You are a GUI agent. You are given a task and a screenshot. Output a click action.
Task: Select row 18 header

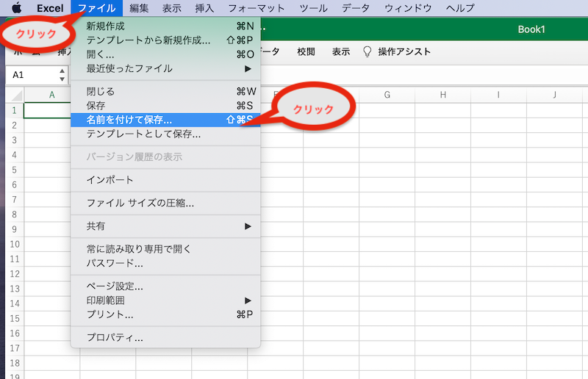click(15, 364)
